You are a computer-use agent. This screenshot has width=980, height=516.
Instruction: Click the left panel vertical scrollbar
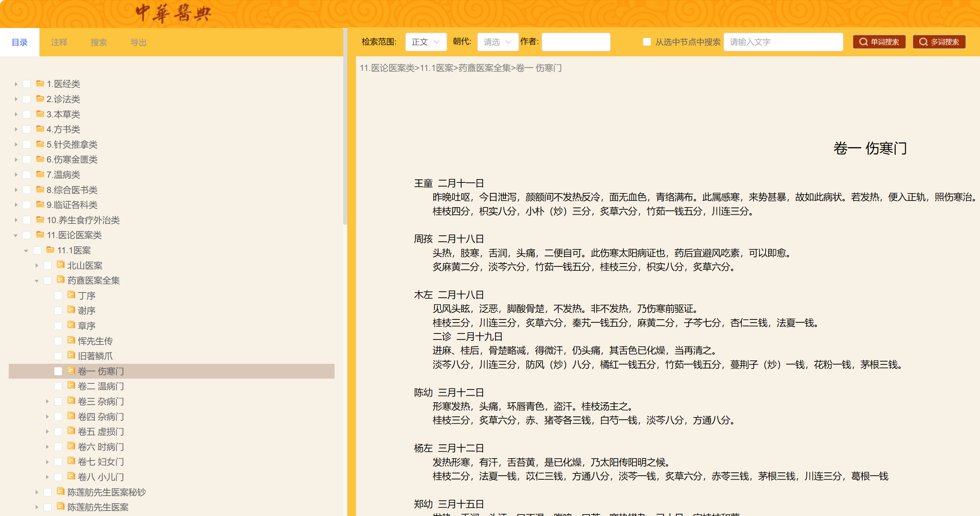click(345, 127)
